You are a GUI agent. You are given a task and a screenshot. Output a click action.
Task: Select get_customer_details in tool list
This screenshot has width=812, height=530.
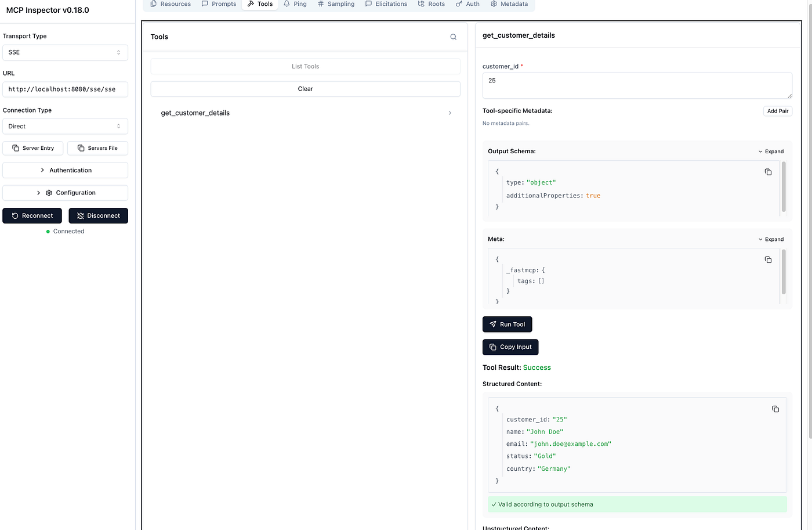306,113
